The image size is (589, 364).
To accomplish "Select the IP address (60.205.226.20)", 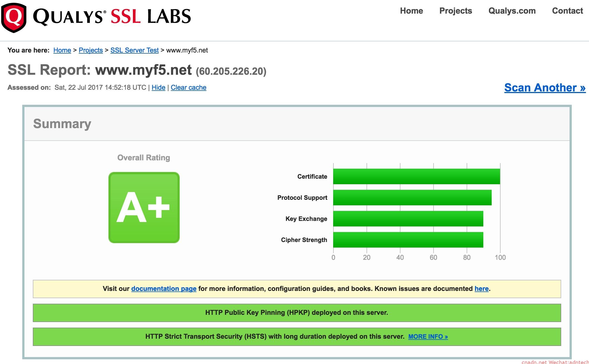I will [231, 71].
